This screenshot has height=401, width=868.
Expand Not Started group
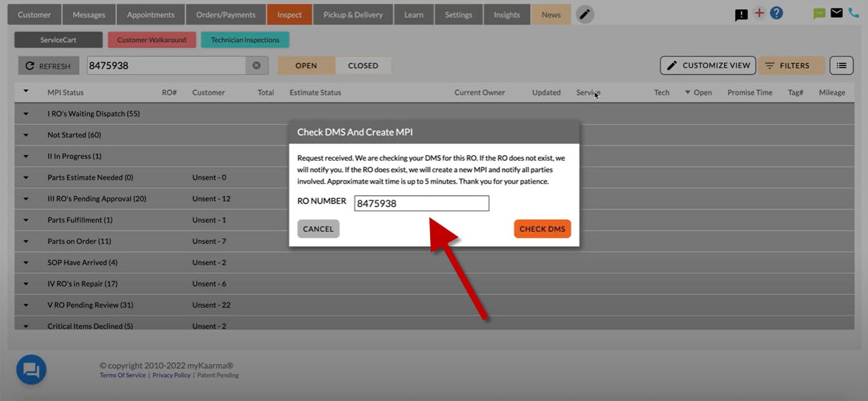(26, 135)
